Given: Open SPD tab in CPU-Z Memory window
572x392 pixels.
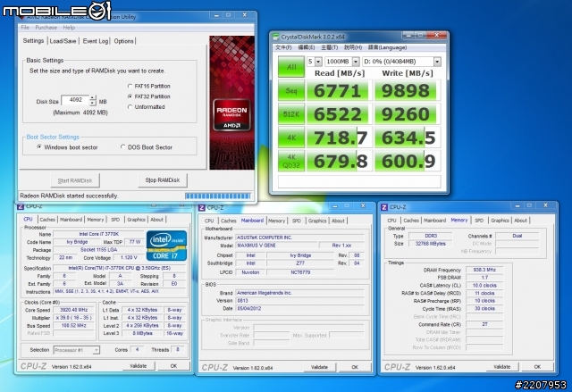Looking at the screenshot, I should coord(479,221).
